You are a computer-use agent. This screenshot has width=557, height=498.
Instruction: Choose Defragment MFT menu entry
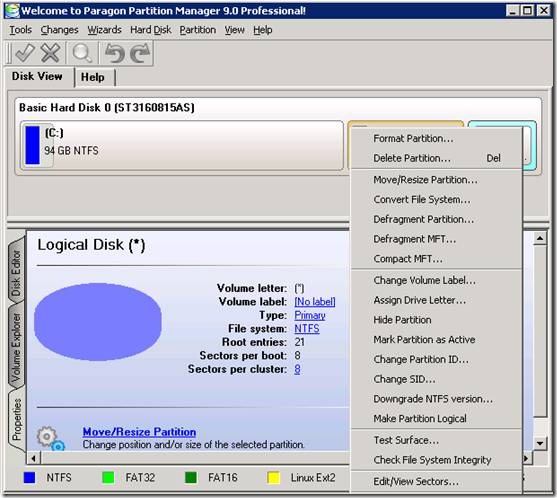[437, 239]
